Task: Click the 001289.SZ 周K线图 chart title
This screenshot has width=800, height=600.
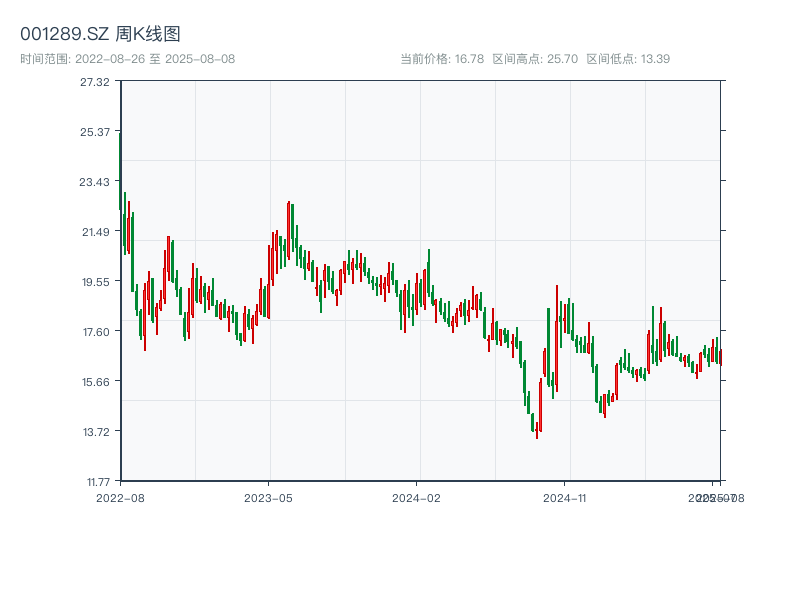Action: tap(100, 35)
